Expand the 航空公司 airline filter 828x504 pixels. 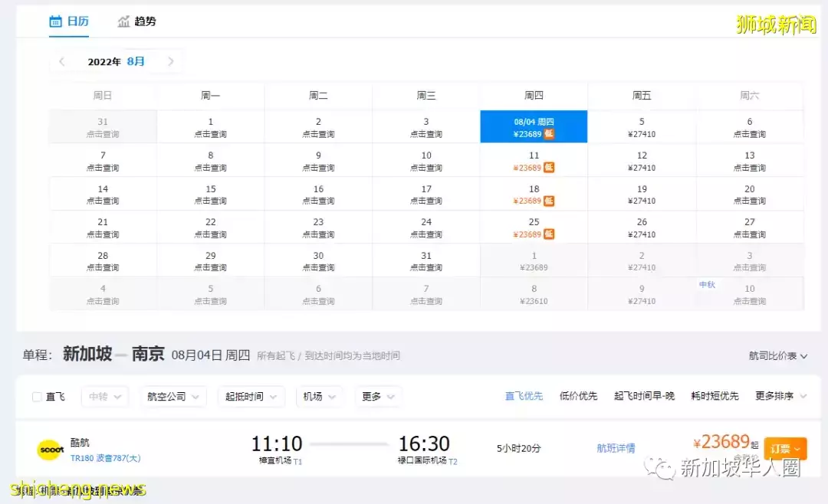(x=172, y=397)
